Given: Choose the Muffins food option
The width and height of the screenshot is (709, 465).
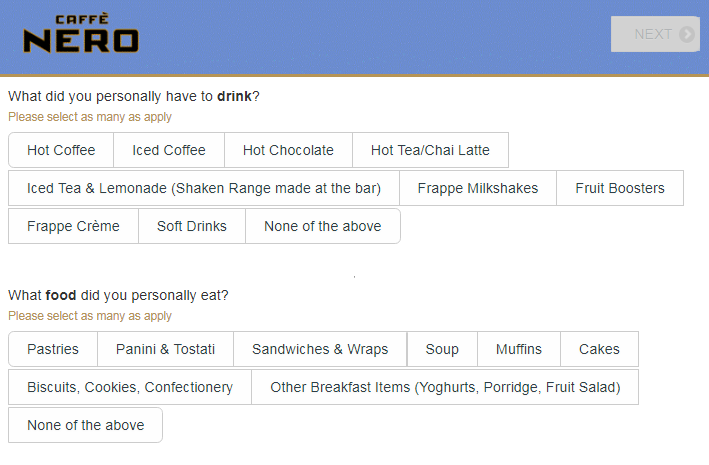Looking at the screenshot, I should click(519, 349).
